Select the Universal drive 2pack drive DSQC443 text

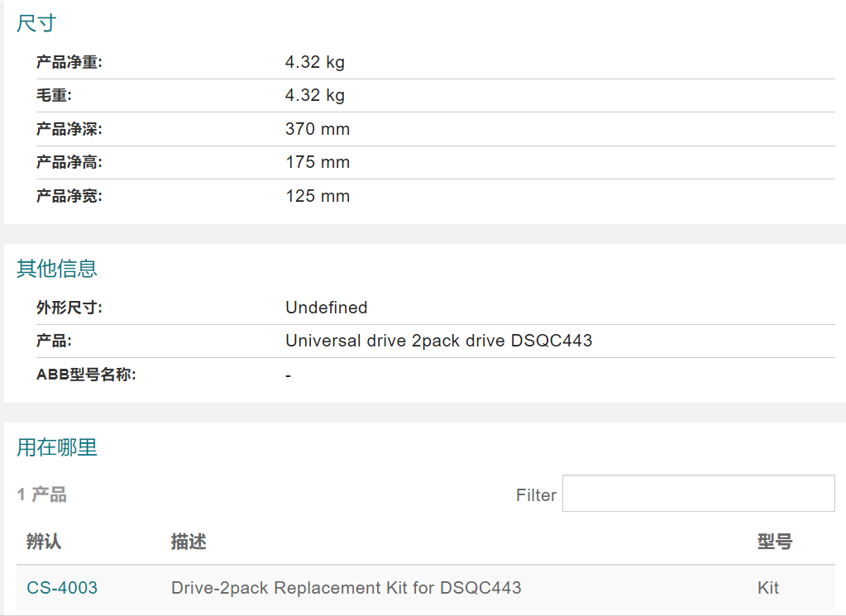[438, 341]
